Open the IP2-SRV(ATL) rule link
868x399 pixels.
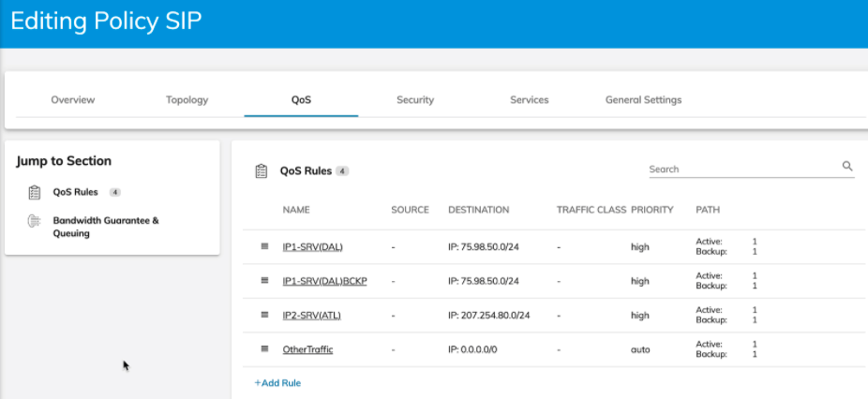tap(311, 316)
